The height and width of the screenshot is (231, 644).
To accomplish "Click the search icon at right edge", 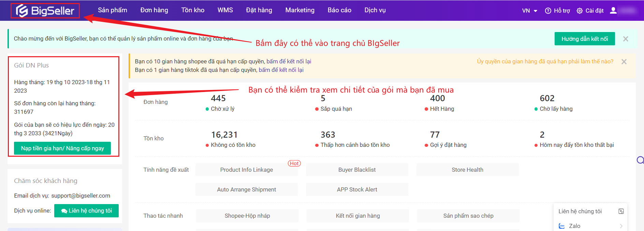I will (640, 160).
